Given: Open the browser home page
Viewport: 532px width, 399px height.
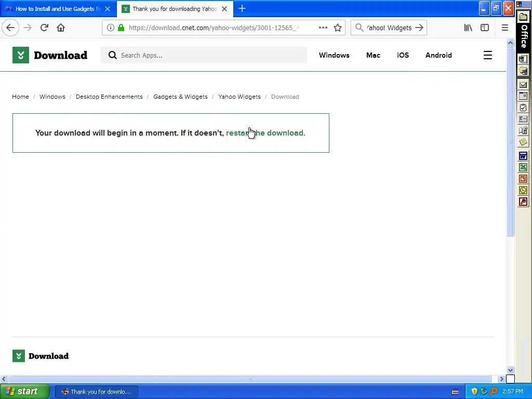Looking at the screenshot, I should pos(61,28).
